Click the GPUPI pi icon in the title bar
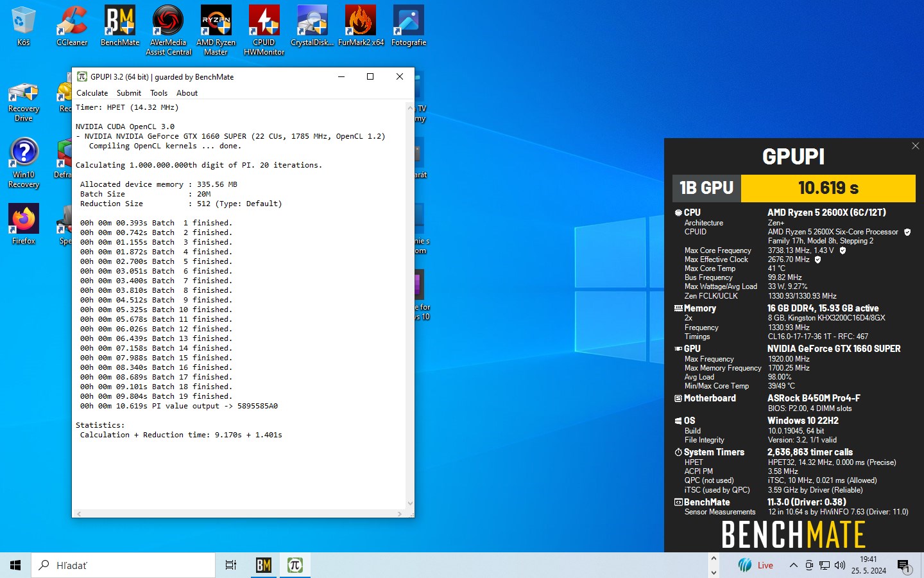924x578 pixels. click(x=82, y=76)
